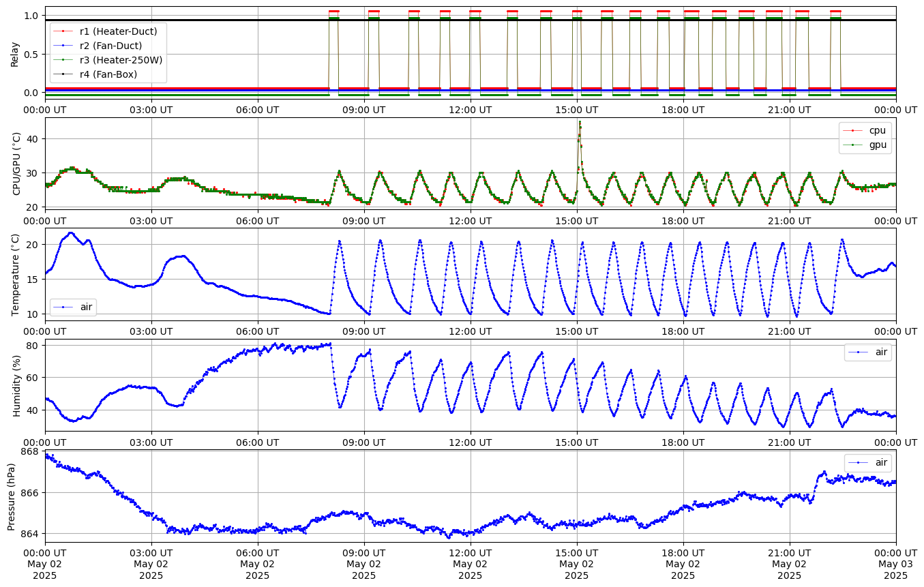Click the r3 (Heater-250W) legend entry
924x587 pixels.
[x=108, y=60]
